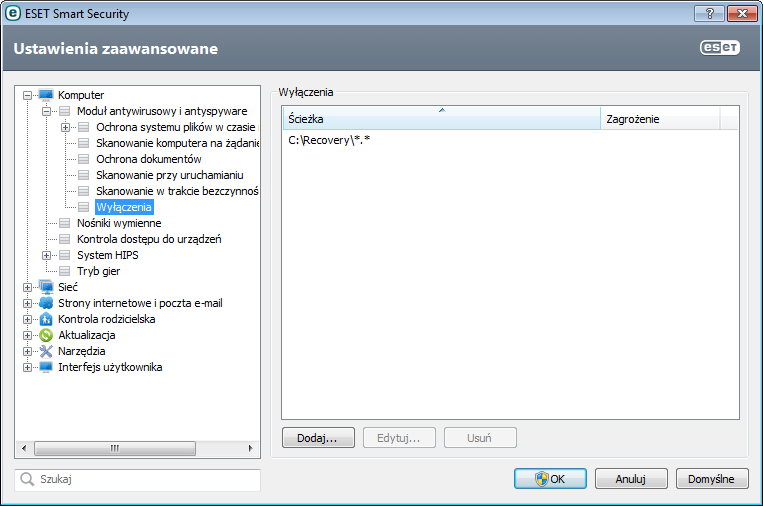Screen dimensions: 763x506
Task: Click the Narzędzia tools icon
Action: click(x=46, y=351)
